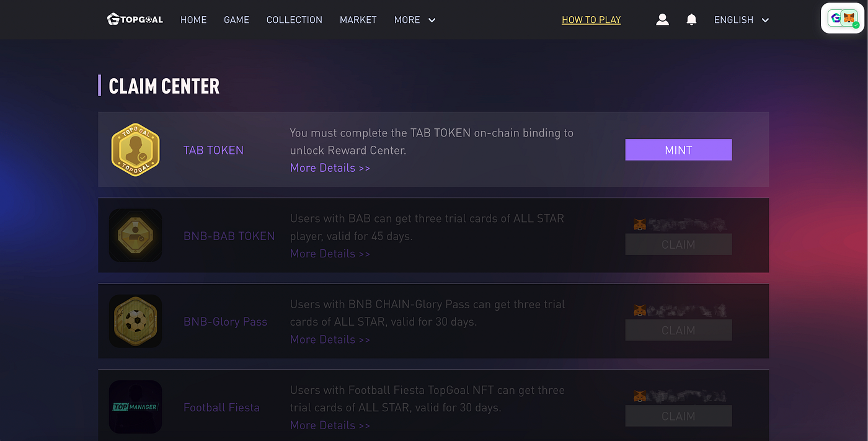The height and width of the screenshot is (441, 868).
Task: Click the MINT button
Action: pos(678,150)
